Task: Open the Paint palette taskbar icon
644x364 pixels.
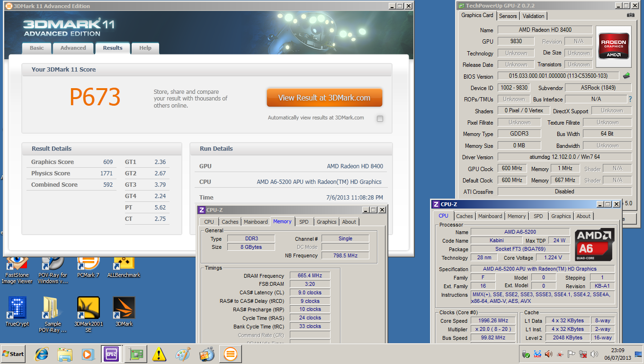Action: coord(183,354)
